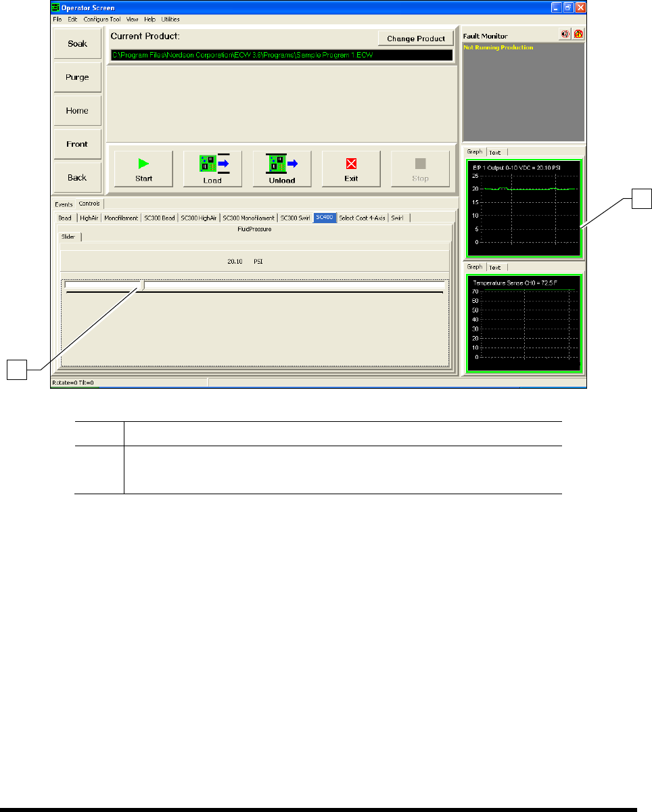The height and width of the screenshot is (812, 652).
Task: Click the Fault Monitor speaker mute icon
Action: [x=564, y=34]
